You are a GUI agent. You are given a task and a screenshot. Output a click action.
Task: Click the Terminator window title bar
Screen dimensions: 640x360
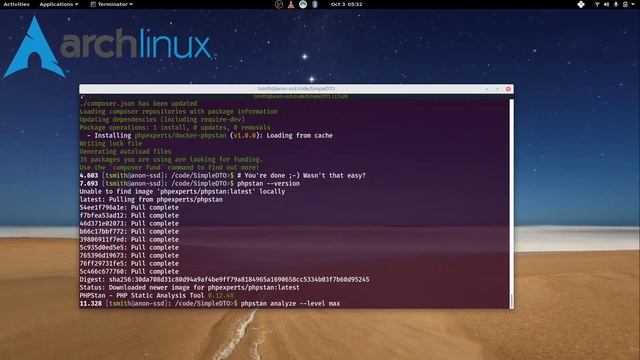[x=296, y=89]
